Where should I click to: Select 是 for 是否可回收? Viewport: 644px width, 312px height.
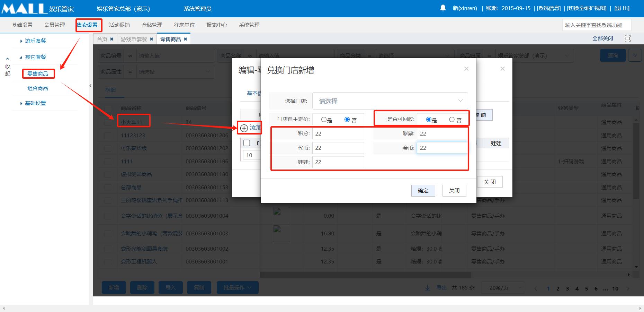429,120
